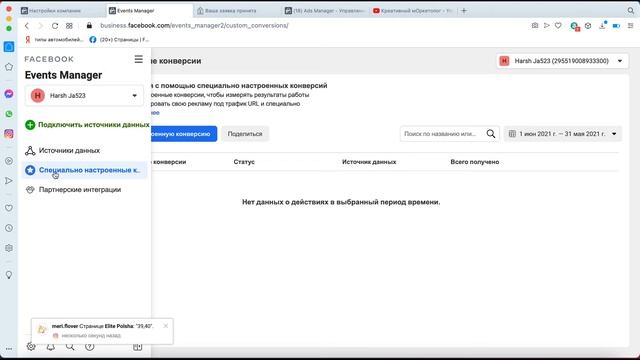
Task: Take a snapshot with the camera icon
Action: tap(535, 25)
